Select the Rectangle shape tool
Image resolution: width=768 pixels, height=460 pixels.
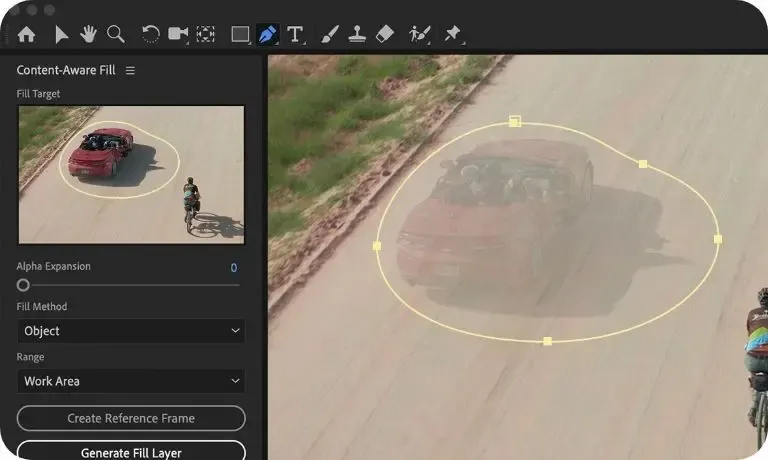(240, 34)
